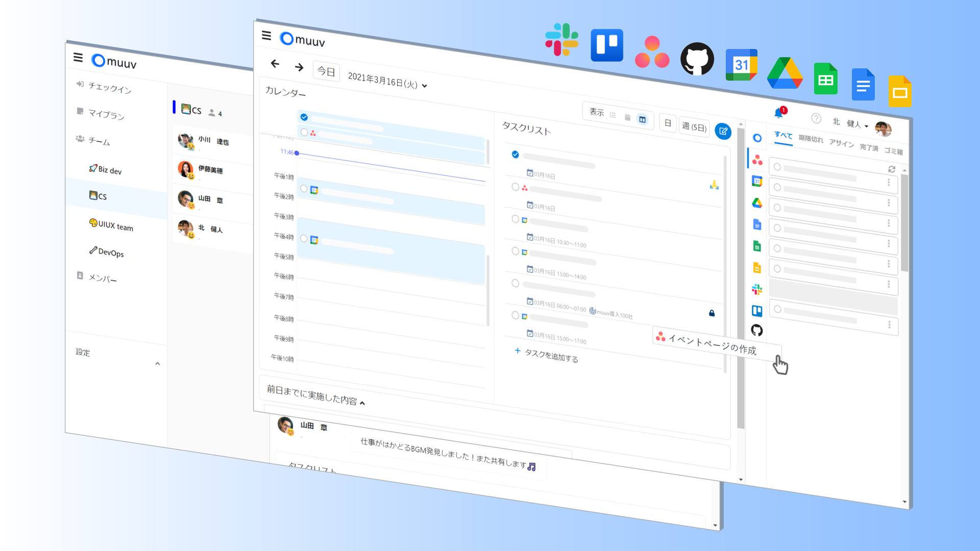Click the scroll-down arrow of right task panel
Viewport: 980px width, 551px height.
click(904, 502)
